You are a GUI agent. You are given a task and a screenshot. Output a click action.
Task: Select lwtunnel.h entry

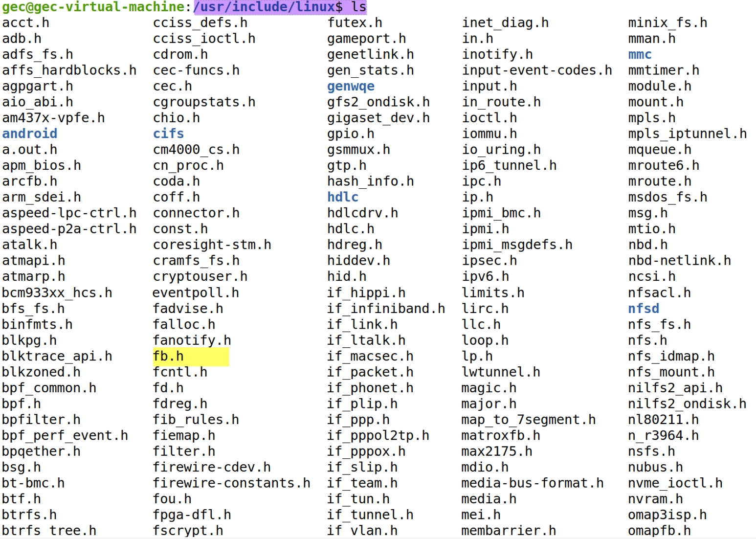501,372
